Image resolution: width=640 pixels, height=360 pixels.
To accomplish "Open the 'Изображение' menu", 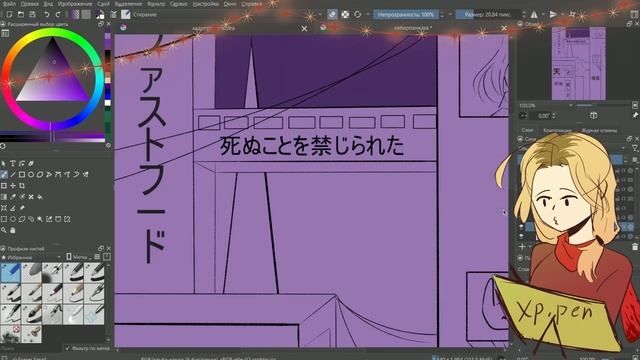I will point(75,4).
